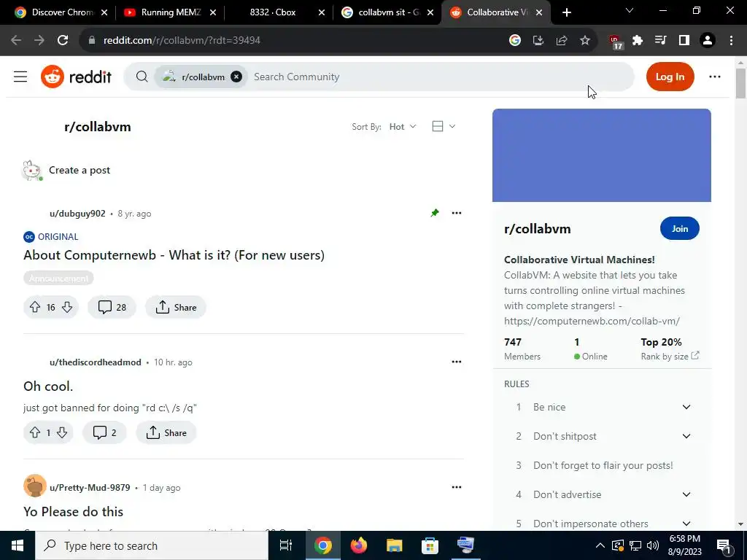Click the search magnifier icon
The image size is (747, 560).
142,77
